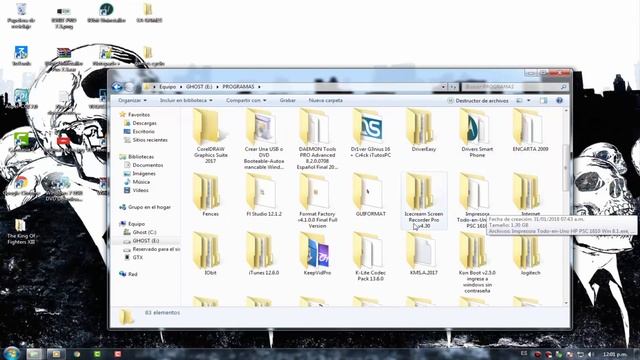
Task: Click the Explorer forward arrow button
Action: (129, 87)
